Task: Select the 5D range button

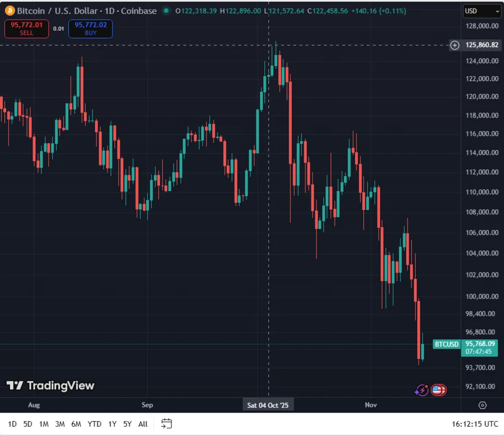Action: point(27,424)
